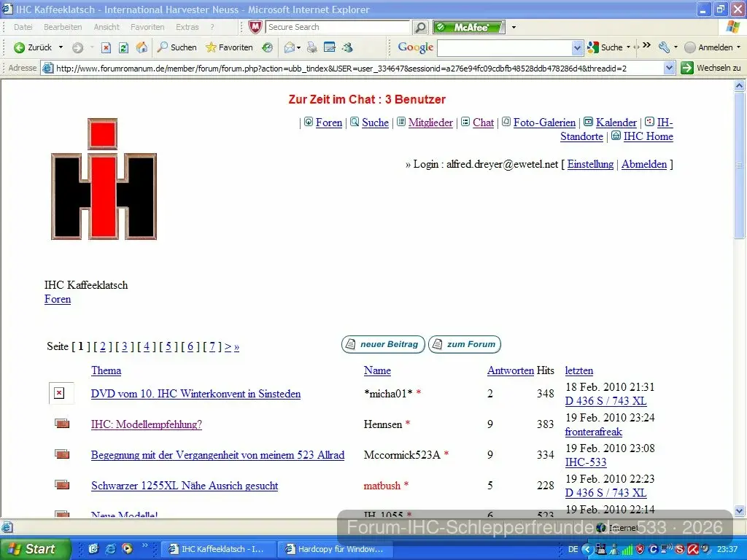Open the Datei menu
747x560 pixels.
tap(23, 27)
